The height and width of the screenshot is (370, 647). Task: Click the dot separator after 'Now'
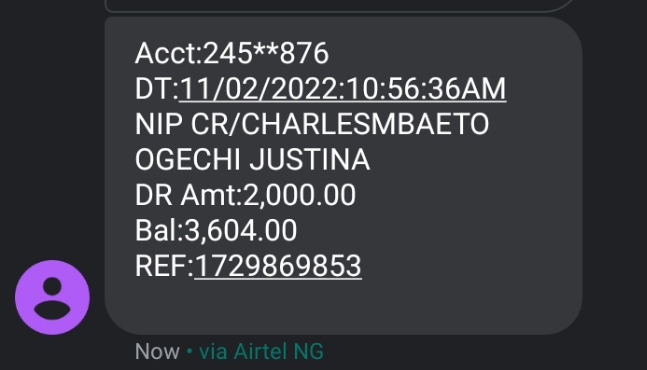pos(189,351)
